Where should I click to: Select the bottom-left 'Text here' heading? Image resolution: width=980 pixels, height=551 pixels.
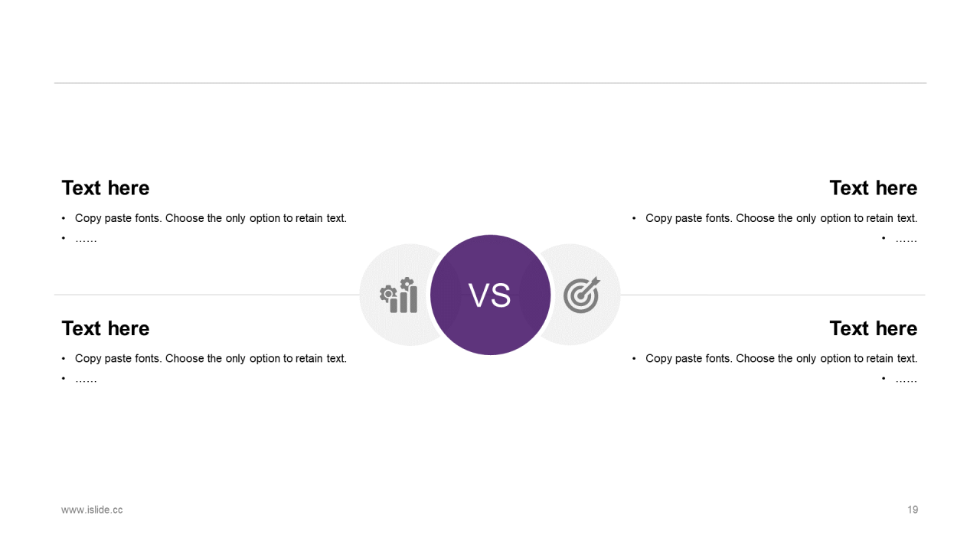click(x=106, y=328)
